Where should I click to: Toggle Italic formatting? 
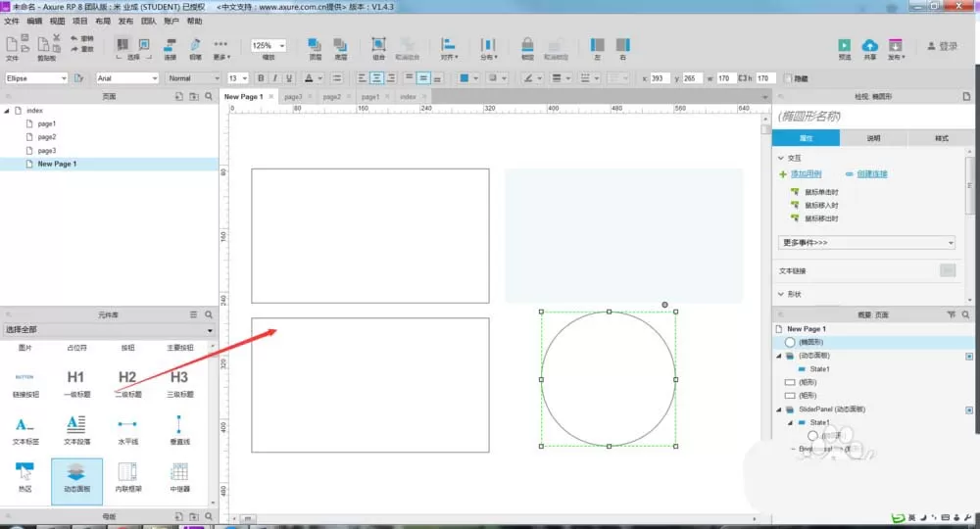coord(274,78)
